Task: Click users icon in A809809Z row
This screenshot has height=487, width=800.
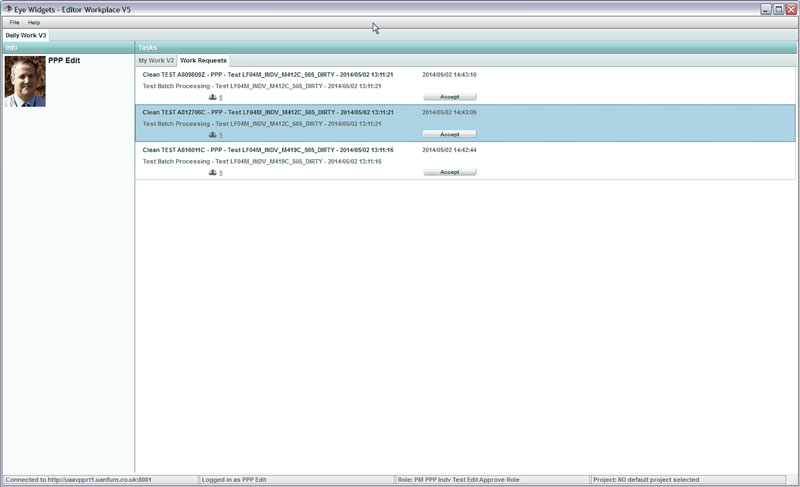Action: click(213, 97)
